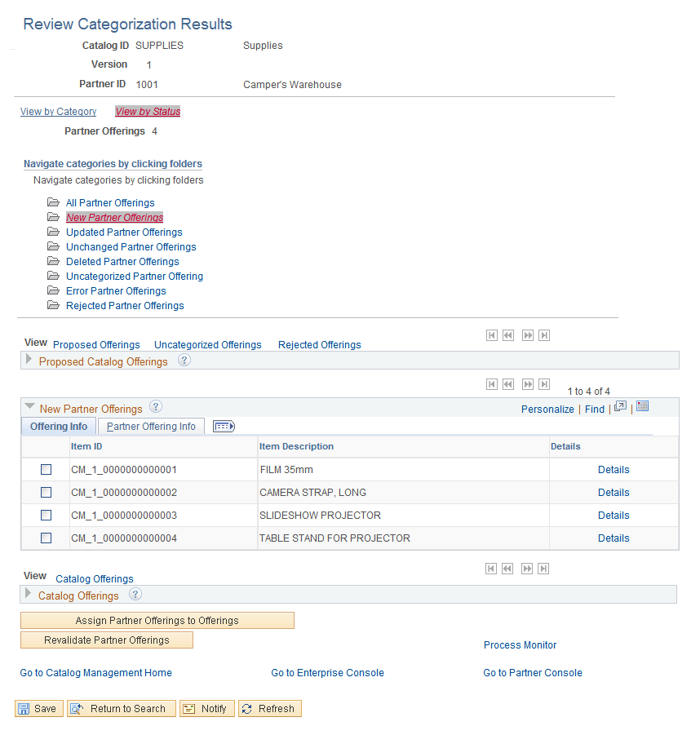Show keyboard shortcut information icon next to tabs
This screenshot has height=735, width=700.
(x=224, y=426)
